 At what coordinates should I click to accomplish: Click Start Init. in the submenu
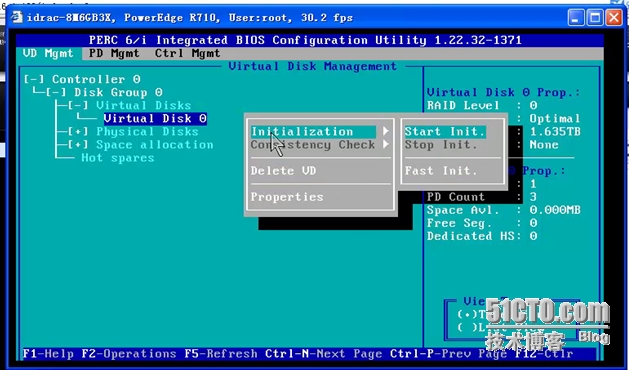[x=445, y=132]
